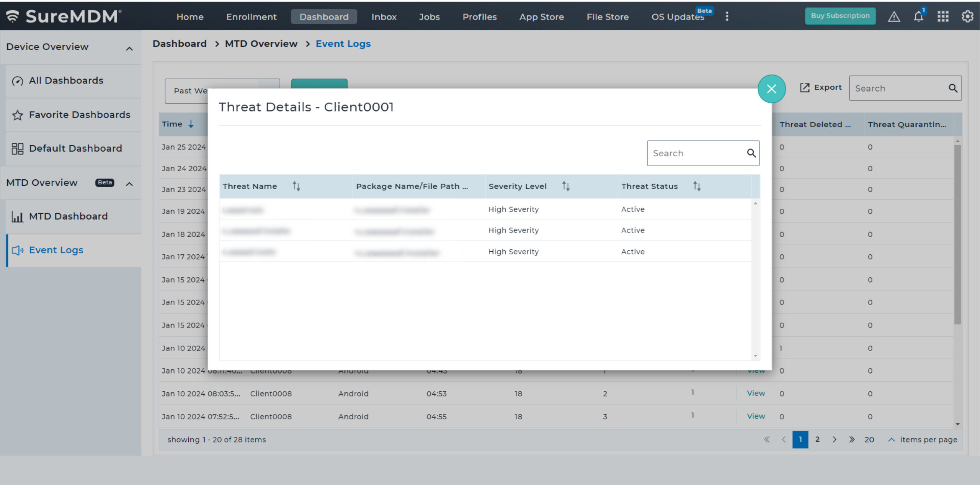This screenshot has height=485, width=980.
Task: Click the MTD Overview breadcrumb link
Action: pos(261,44)
